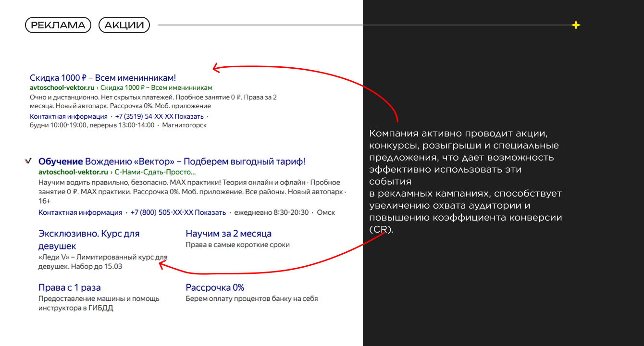Click the city name Омск
The image size is (644, 346).
326,212
